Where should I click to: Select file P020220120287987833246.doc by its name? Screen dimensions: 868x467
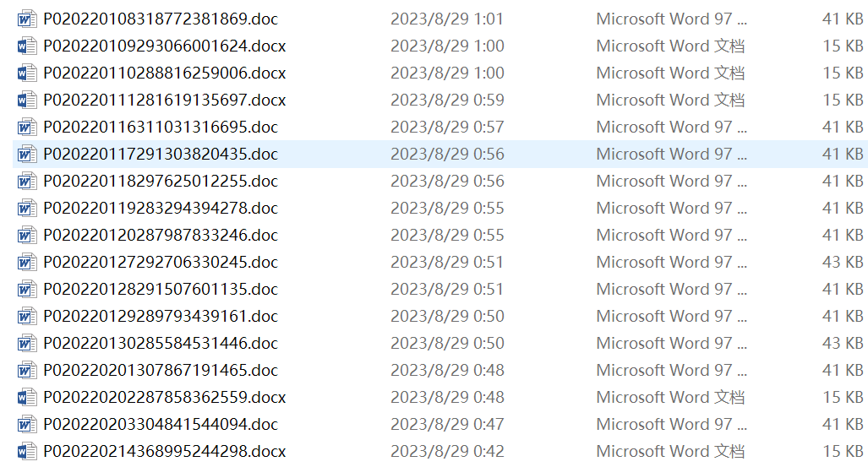[161, 235]
